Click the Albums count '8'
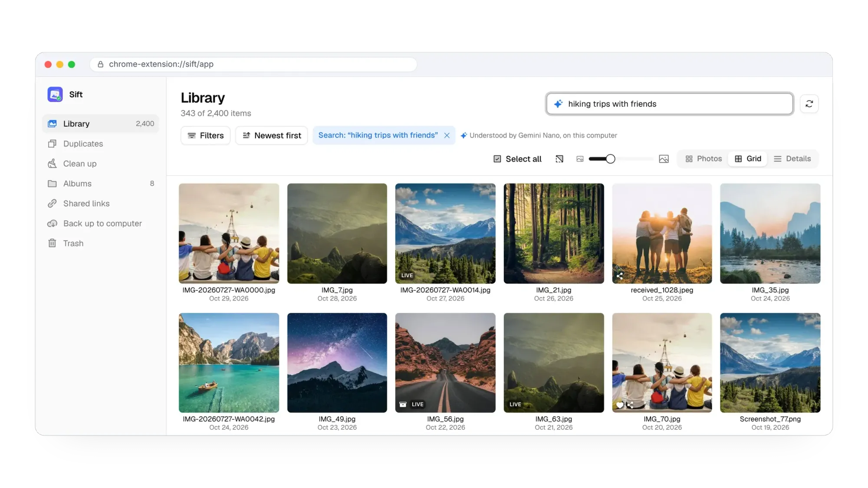The image size is (868, 488). tap(152, 183)
